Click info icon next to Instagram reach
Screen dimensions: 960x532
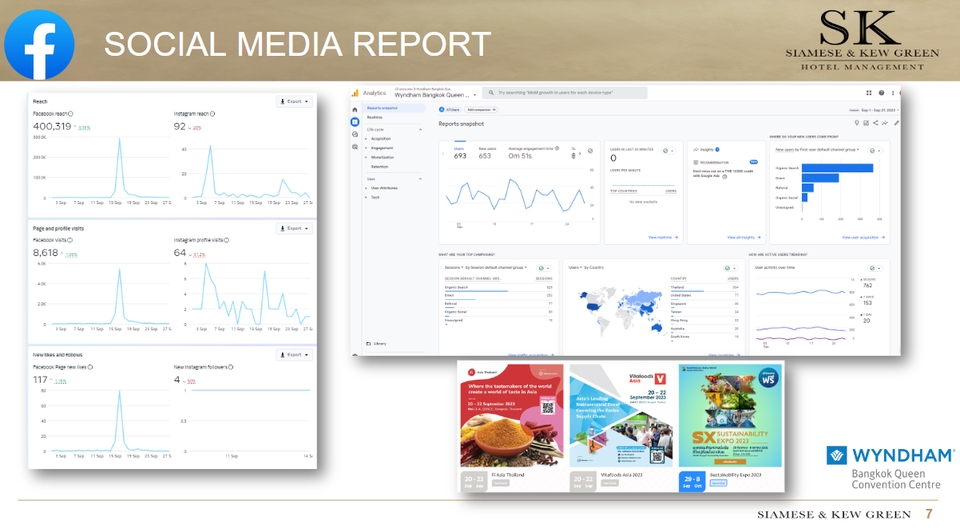(212, 114)
